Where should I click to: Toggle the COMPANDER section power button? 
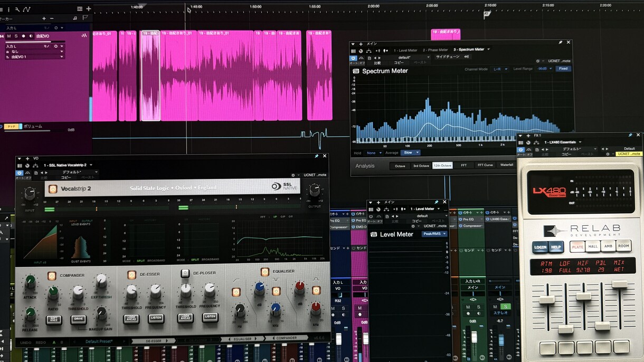[x=52, y=275]
